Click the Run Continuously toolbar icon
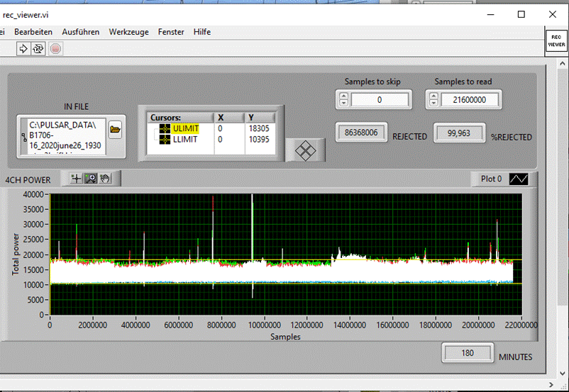 pos(38,49)
